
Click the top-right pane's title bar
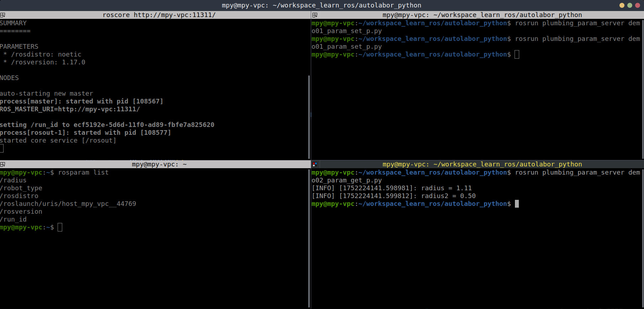[482, 15]
